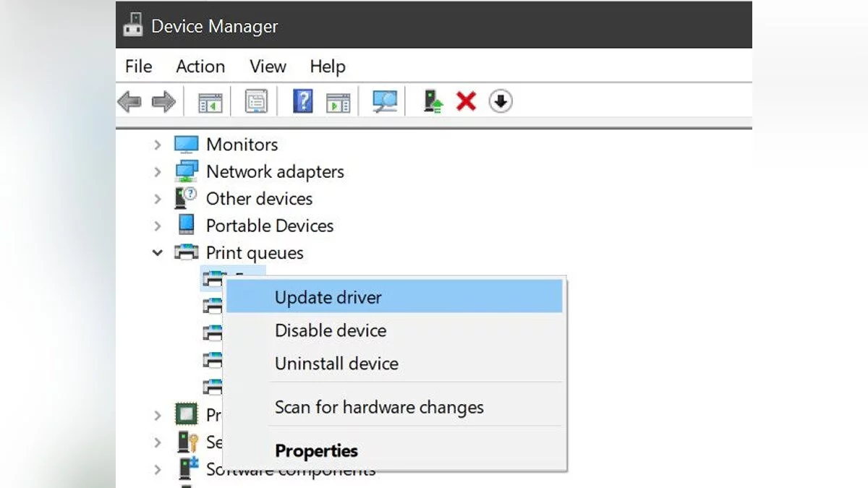This screenshot has width=868, height=488.
Task: Select the Other devices tree item
Action: tap(259, 199)
